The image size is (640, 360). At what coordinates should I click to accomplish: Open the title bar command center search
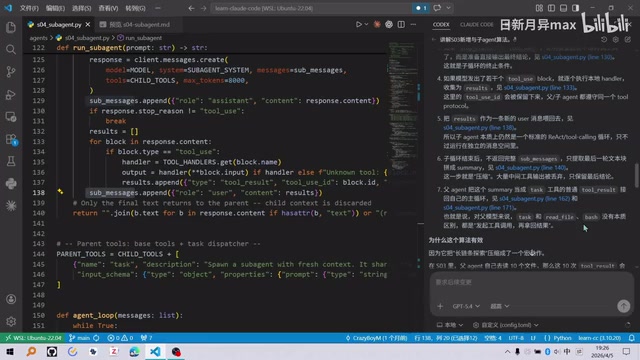[311, 8]
